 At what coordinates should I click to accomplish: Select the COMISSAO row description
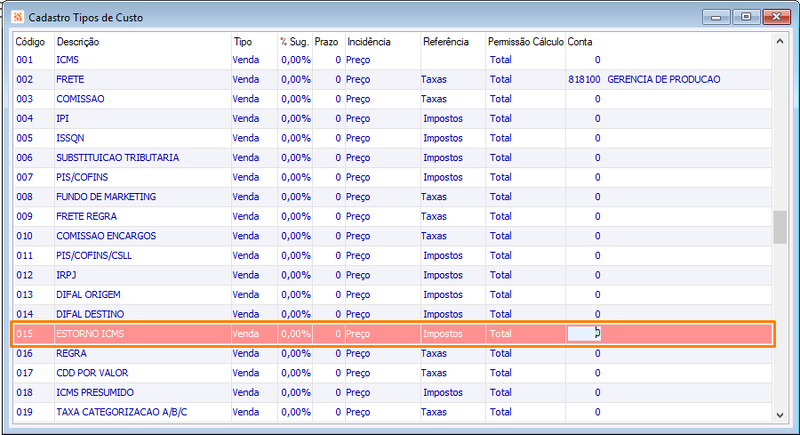coord(80,99)
